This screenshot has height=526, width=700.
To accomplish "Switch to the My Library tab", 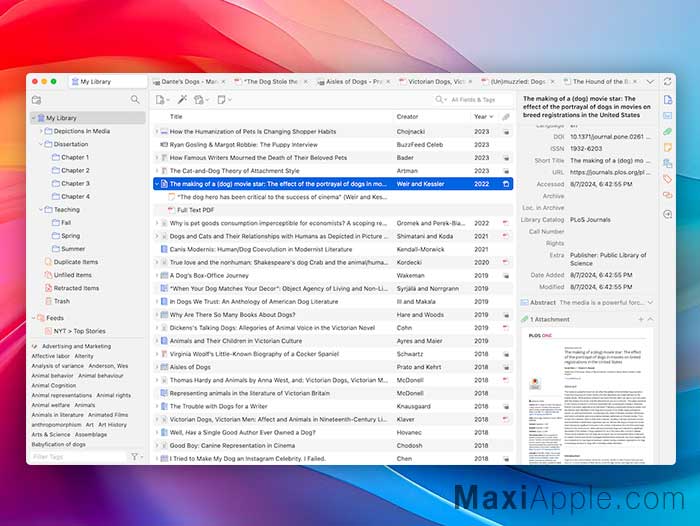I will coord(108,82).
